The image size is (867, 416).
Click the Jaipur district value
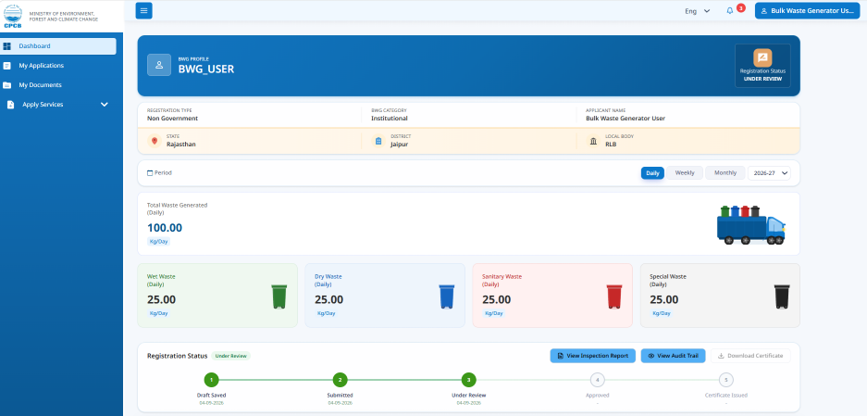pyautogui.click(x=399, y=144)
